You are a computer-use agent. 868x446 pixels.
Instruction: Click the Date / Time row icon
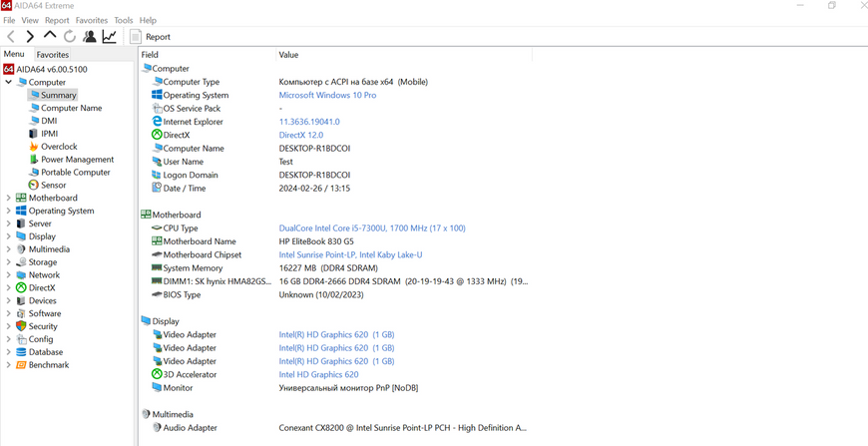pyautogui.click(x=157, y=189)
